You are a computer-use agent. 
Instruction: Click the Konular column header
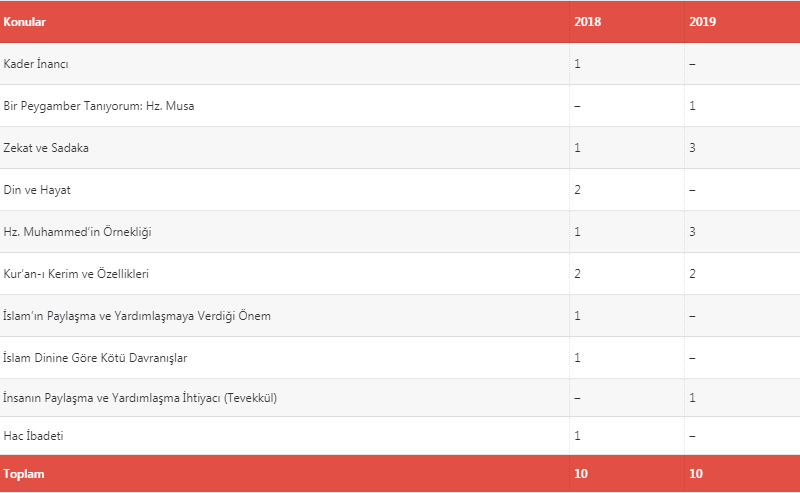click(x=24, y=22)
